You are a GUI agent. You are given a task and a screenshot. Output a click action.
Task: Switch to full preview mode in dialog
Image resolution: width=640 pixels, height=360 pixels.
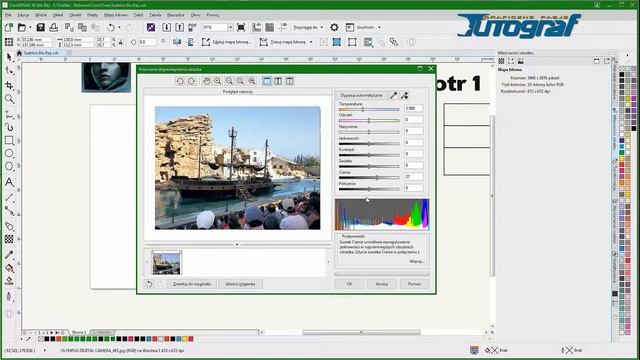267,81
